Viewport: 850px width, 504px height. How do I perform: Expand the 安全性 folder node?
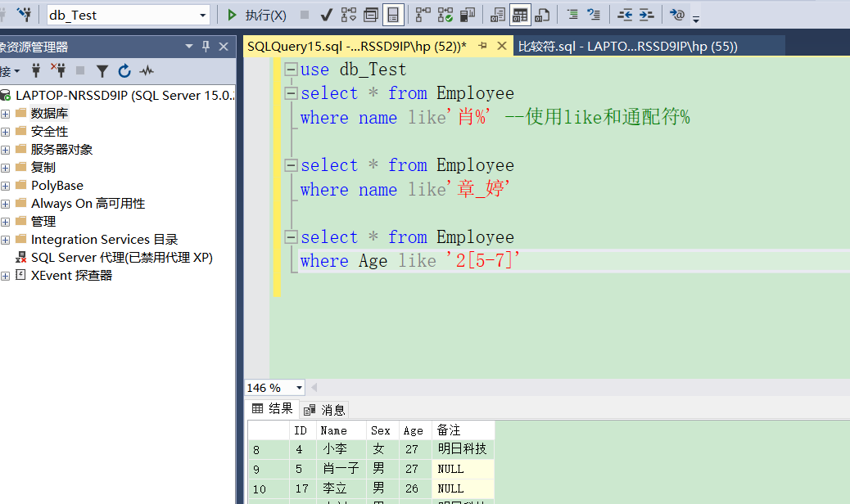point(6,132)
